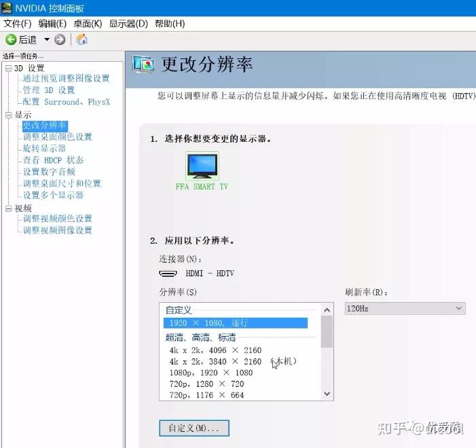Click the 更改分辨率 header icon

pos(143,64)
